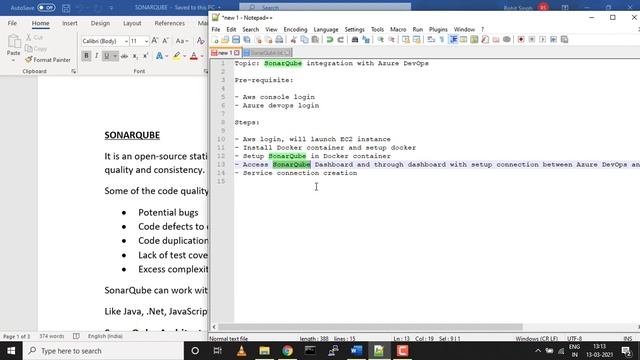Open the Encoding menu in Notepad++
Screen dimensions: 640x360
point(295,29)
